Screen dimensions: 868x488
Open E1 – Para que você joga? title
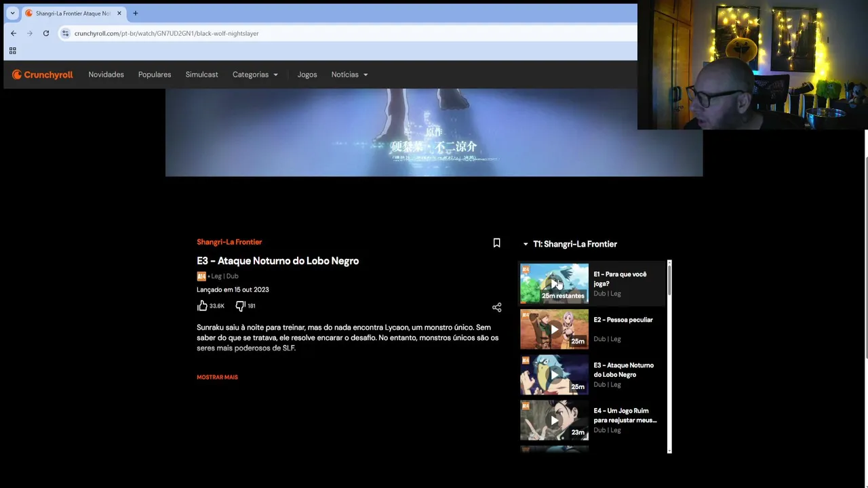tap(620, 279)
